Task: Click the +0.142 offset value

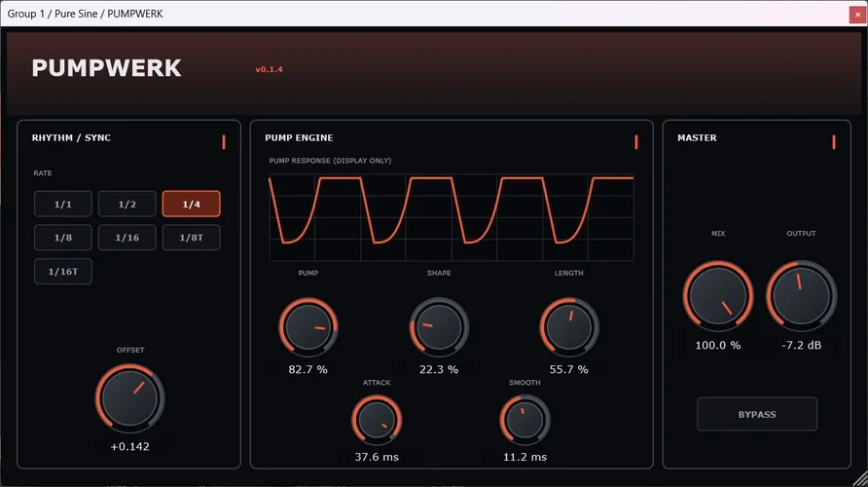Action: pos(129,446)
